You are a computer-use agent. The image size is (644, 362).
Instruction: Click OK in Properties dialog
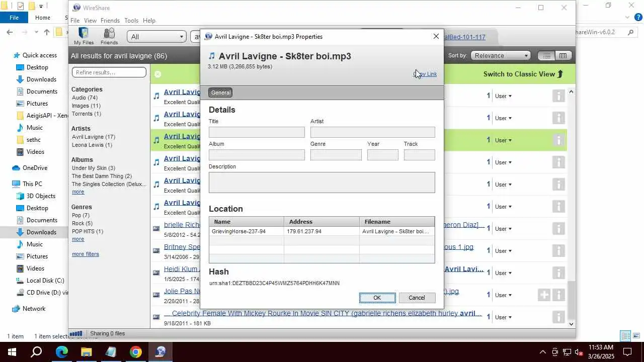click(377, 298)
